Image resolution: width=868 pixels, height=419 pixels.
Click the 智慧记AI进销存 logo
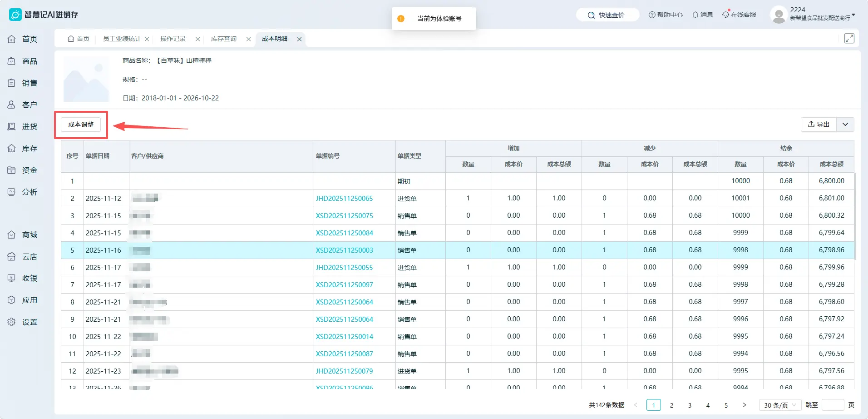[44, 15]
